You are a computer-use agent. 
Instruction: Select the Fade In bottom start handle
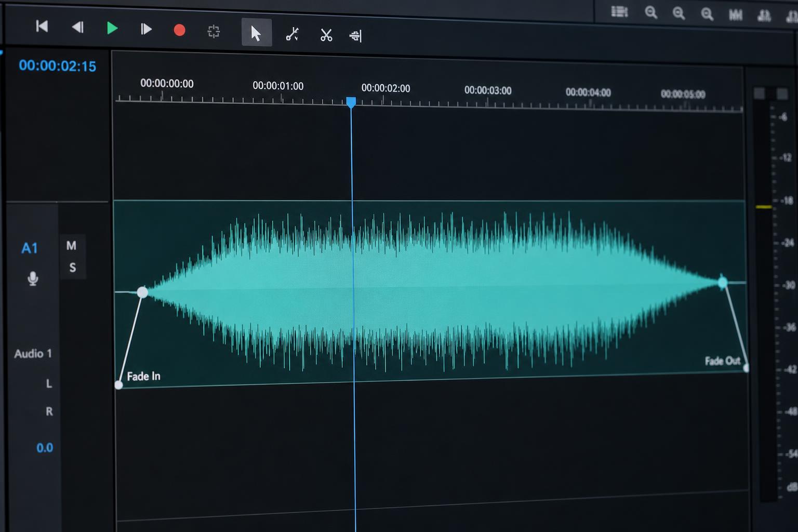point(118,385)
